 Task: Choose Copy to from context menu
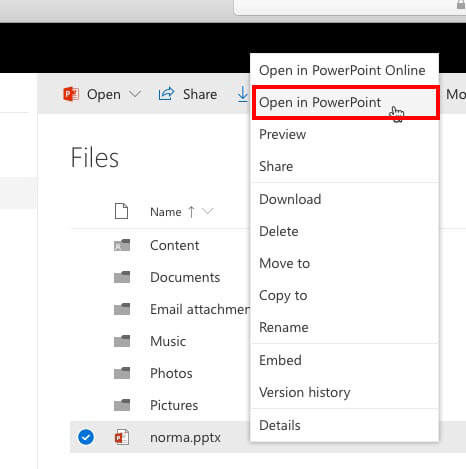click(x=344, y=295)
